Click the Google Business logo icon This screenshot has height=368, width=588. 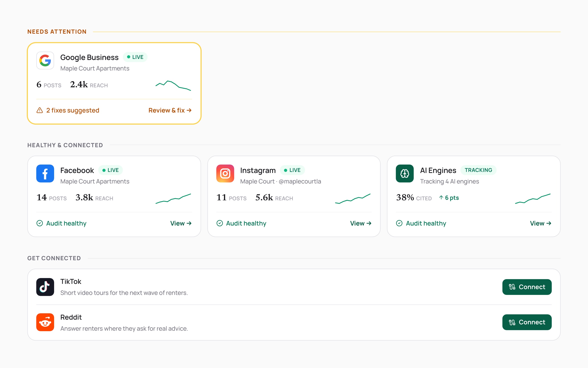tap(45, 60)
